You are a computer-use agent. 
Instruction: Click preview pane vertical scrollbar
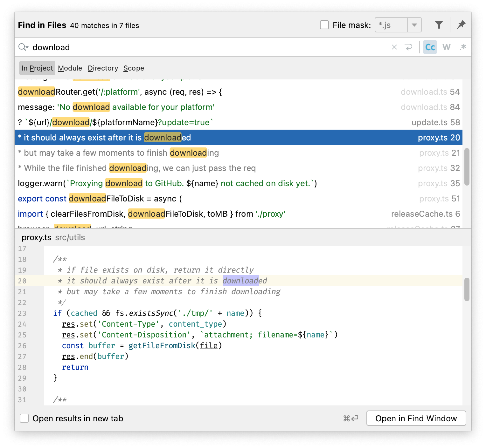click(x=467, y=289)
